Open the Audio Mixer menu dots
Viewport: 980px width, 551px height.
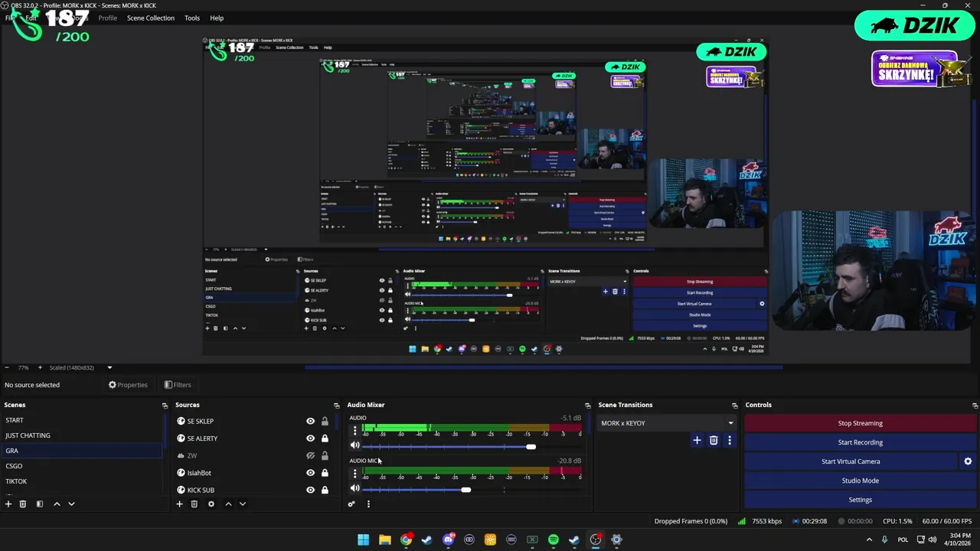click(368, 504)
